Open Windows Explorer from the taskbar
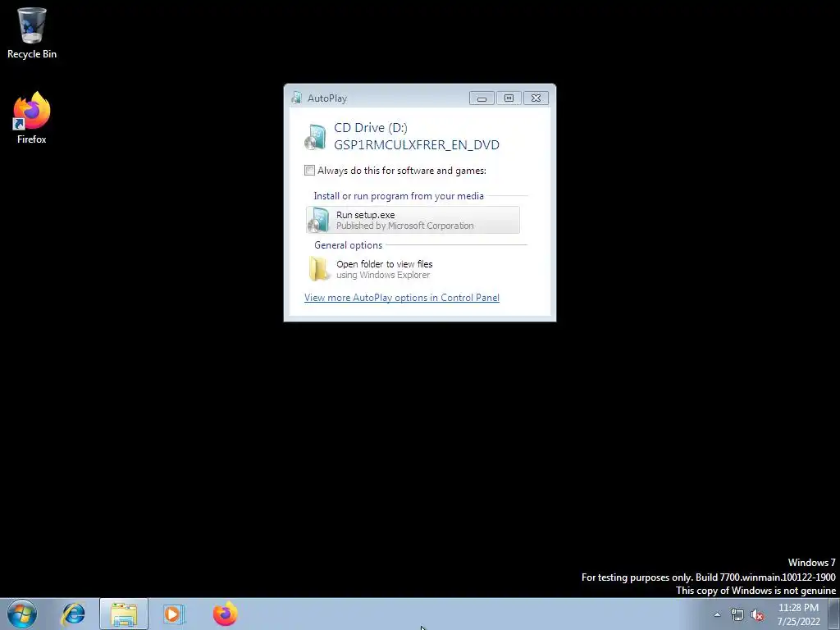Viewport: 840px width, 630px height. click(124, 614)
